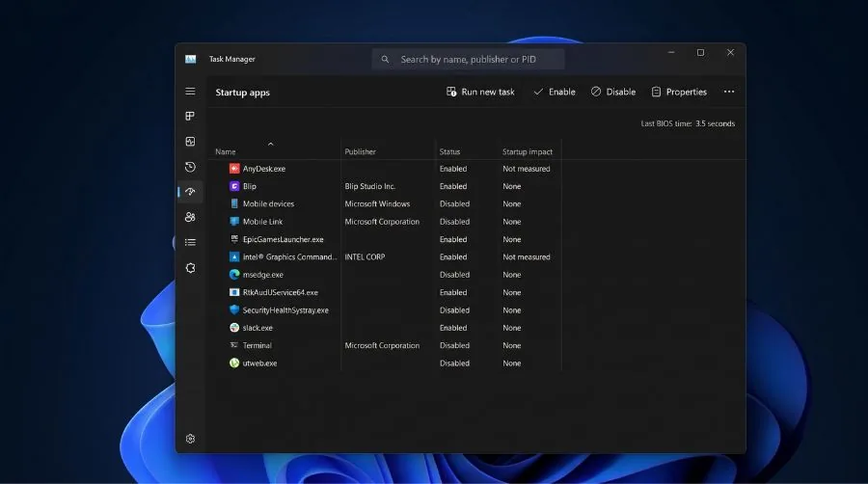Click AnyDesk.exe Not measured impact cell

[527, 169]
